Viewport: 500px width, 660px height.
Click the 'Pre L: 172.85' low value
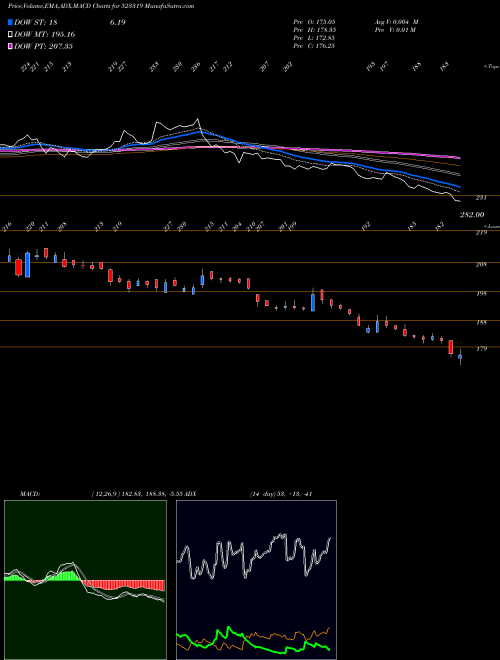pos(314,38)
